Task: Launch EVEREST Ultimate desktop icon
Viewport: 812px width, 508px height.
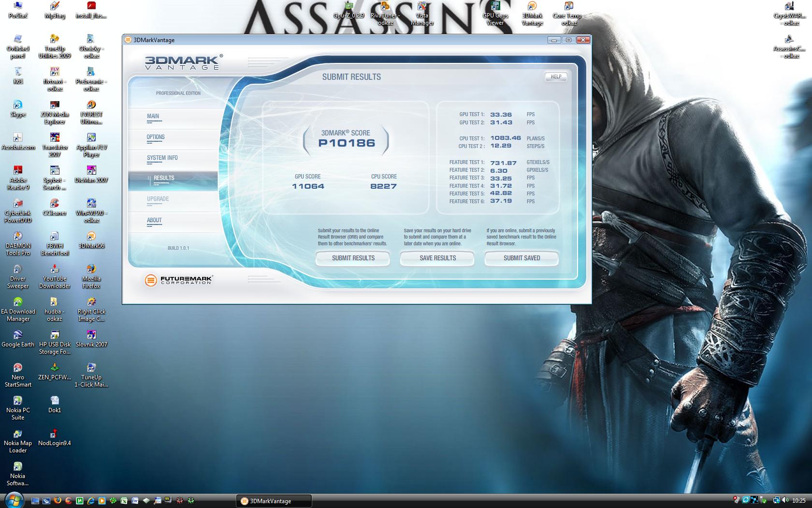Action: click(91, 112)
